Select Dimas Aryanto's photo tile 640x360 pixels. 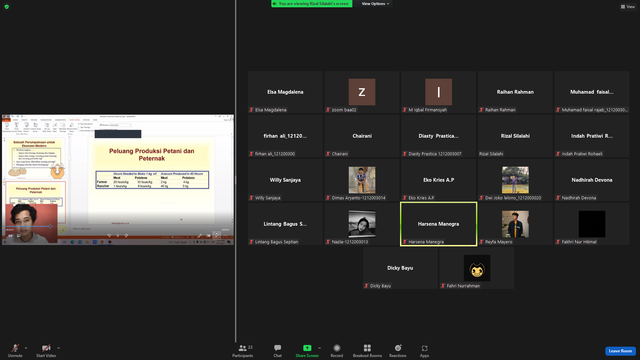click(362, 180)
